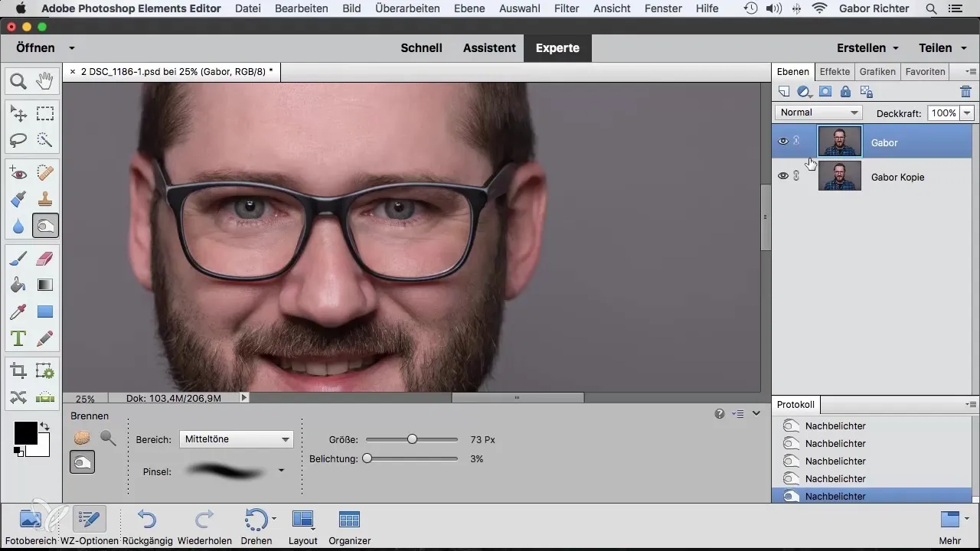The image size is (980, 551).
Task: Hide the Gabor layer
Action: (x=782, y=142)
